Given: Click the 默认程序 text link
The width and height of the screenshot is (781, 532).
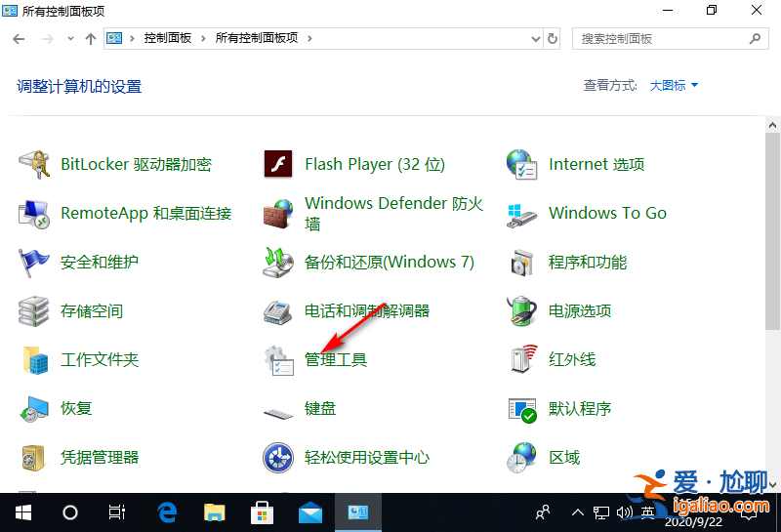Looking at the screenshot, I should coord(580,408).
